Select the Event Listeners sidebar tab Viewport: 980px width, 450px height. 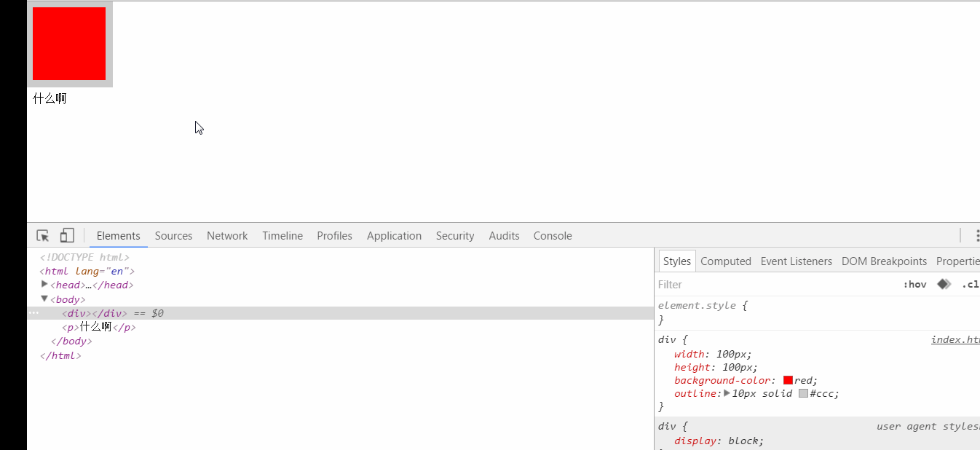point(796,261)
